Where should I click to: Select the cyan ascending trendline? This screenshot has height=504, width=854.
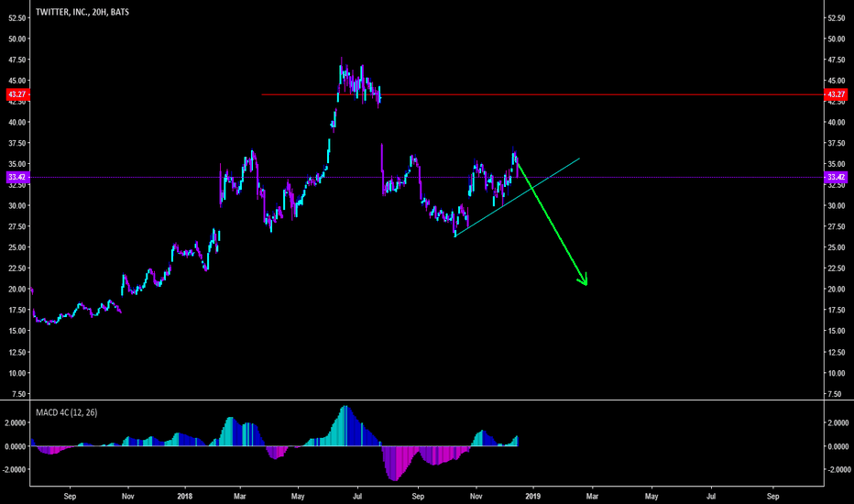pyautogui.click(x=518, y=197)
